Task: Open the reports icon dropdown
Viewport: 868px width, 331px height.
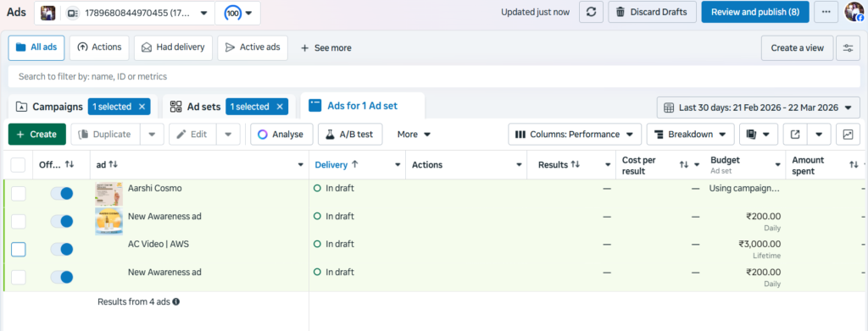Action: pyautogui.click(x=759, y=135)
